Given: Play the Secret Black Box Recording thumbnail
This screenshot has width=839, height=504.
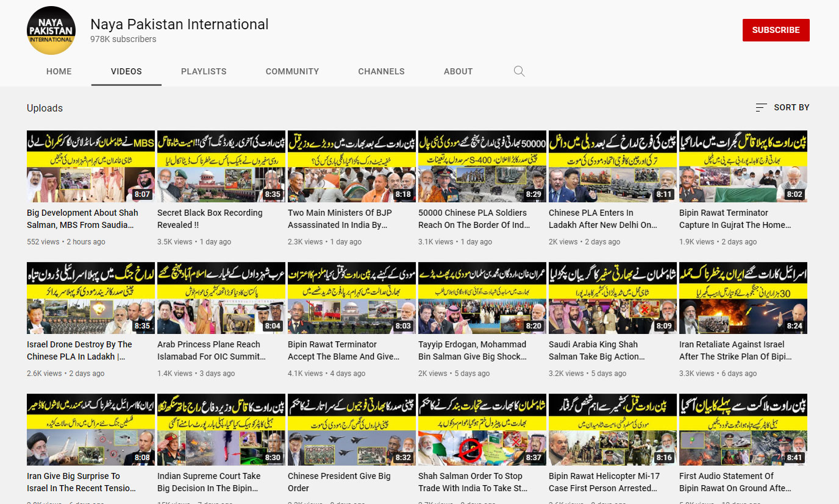Looking at the screenshot, I should point(221,166).
